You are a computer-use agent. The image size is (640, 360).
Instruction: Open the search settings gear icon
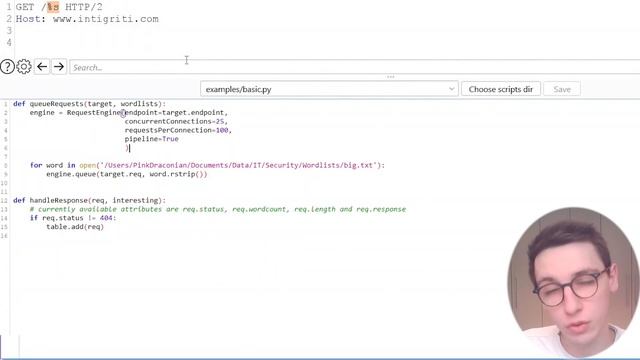[x=24, y=67]
